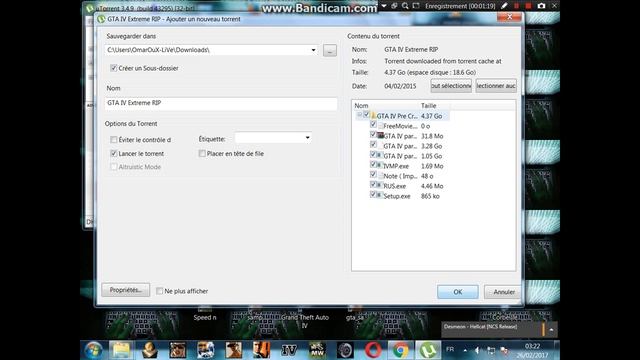Uncheck Créer un Sous-dossier
This screenshot has height=360, width=640.
pos(114,68)
